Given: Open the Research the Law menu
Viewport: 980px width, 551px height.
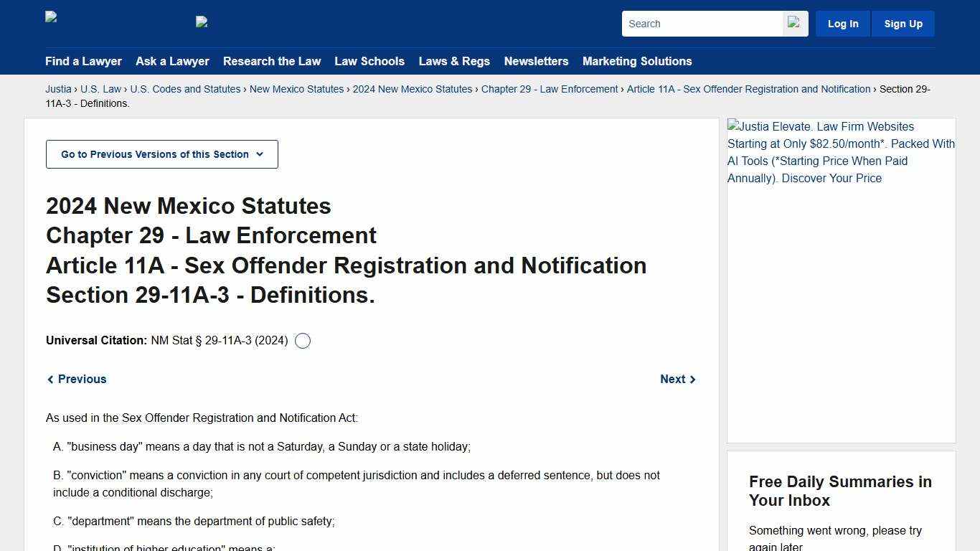Looking at the screenshot, I should [x=272, y=61].
